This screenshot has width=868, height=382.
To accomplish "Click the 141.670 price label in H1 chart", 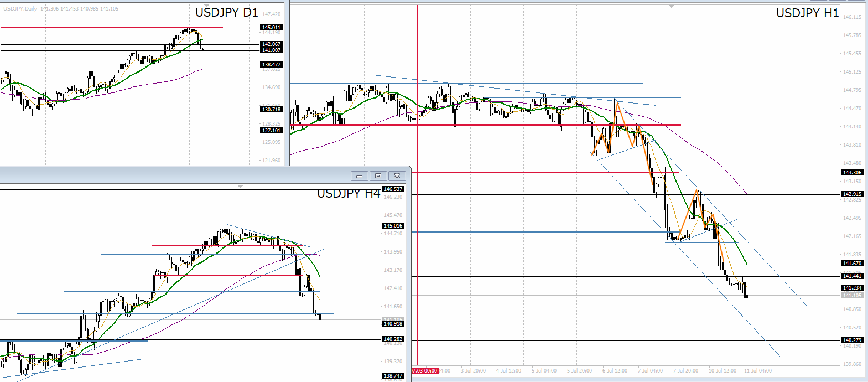I will click(x=852, y=263).
